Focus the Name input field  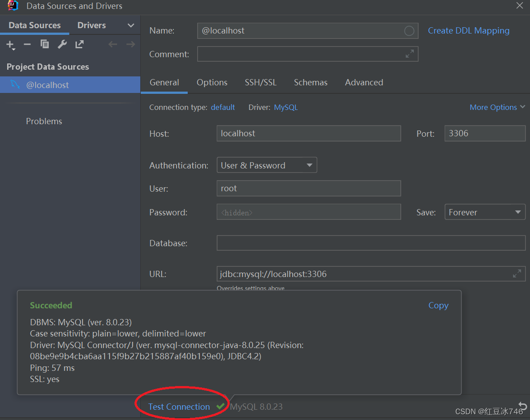(307, 31)
